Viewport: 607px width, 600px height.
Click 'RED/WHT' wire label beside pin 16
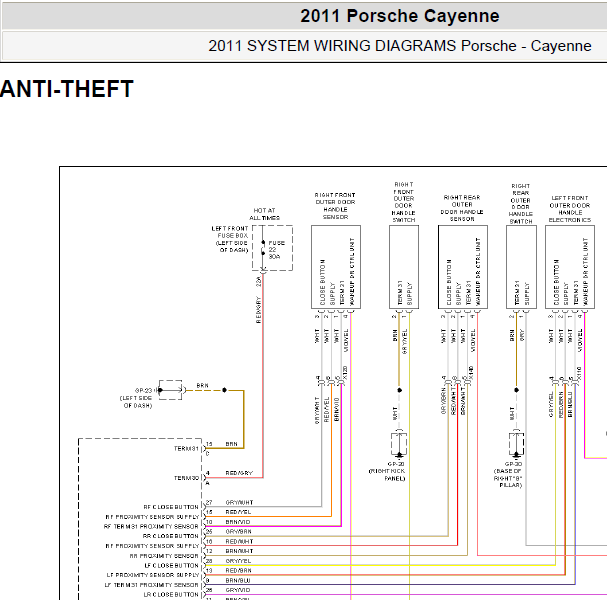point(239,541)
